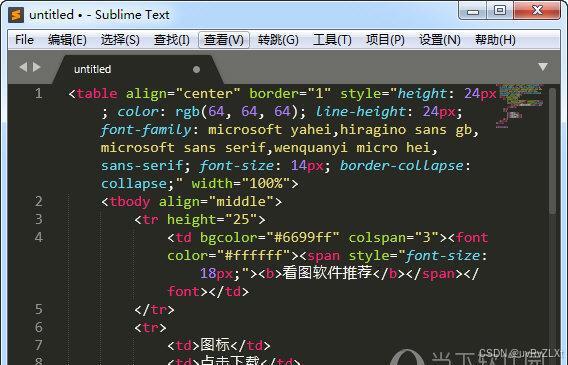Click the vertical scrollbar thumb

point(552,151)
